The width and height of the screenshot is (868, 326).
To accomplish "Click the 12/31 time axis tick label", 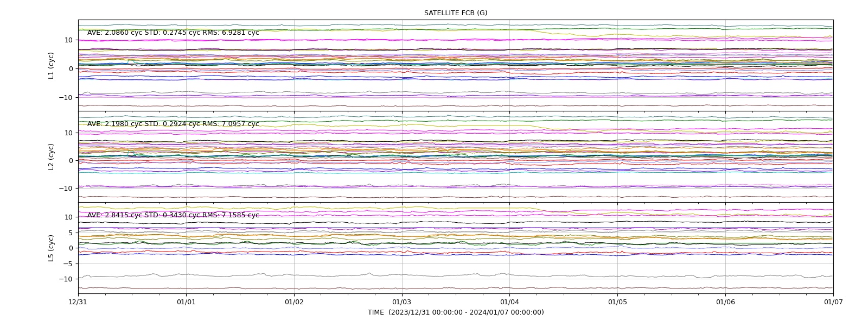I will click(x=78, y=302).
